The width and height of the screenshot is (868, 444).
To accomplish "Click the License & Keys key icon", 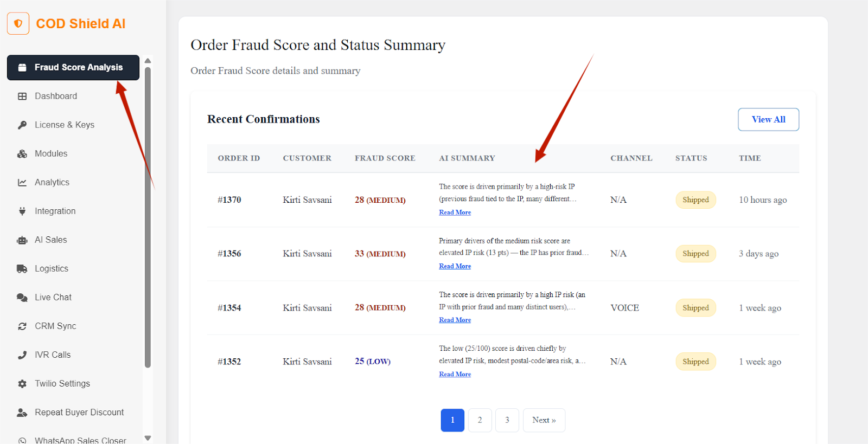I will tap(22, 125).
